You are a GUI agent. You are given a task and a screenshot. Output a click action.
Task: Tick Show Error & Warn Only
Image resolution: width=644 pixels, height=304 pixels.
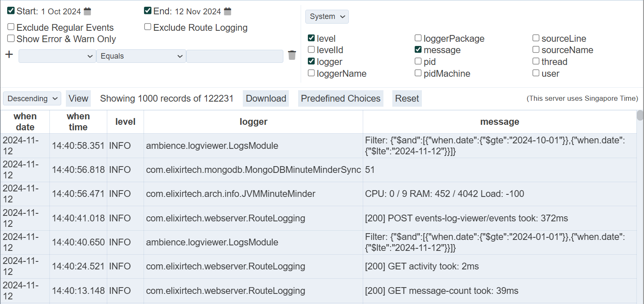tap(11, 38)
